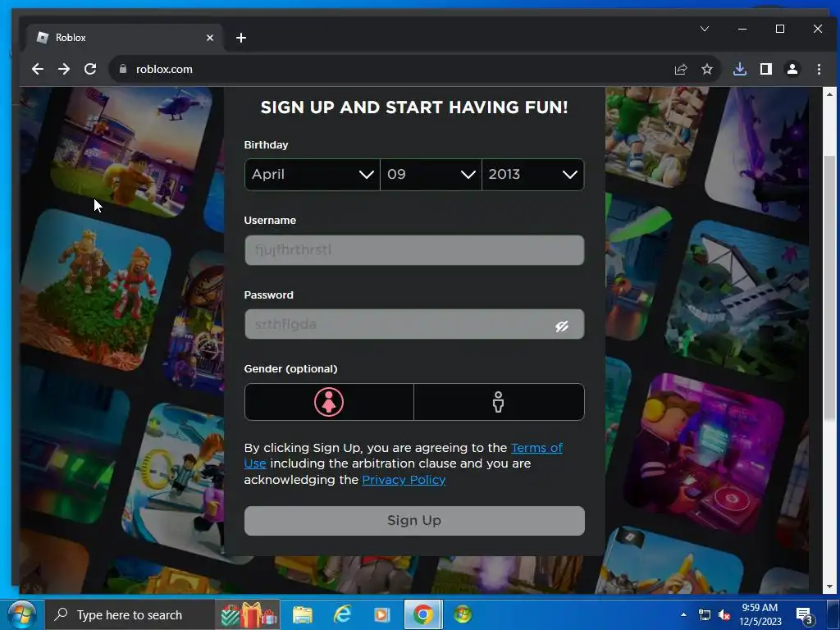Click the crashed airplane game thumbnail

(x=738, y=300)
